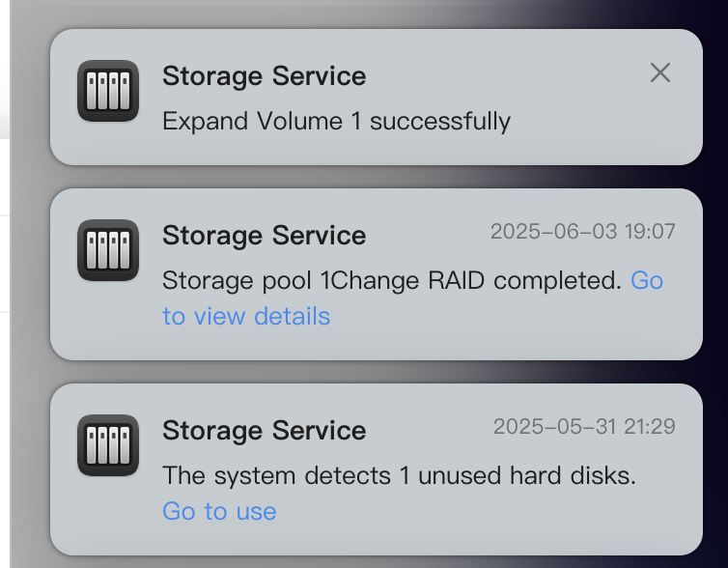Click Storage Service title dated 2025-06-03
This screenshot has width=728, height=568.
(x=265, y=235)
